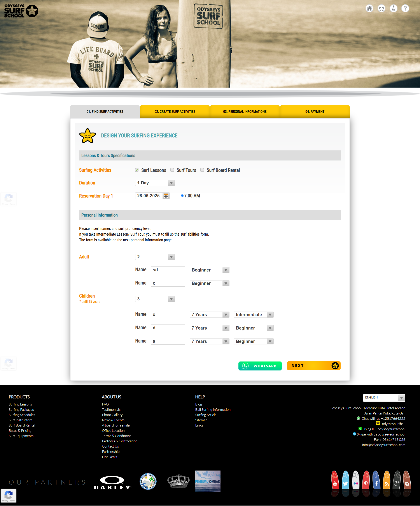
Task: Expand the Duration dropdown
Action: [x=155, y=183]
